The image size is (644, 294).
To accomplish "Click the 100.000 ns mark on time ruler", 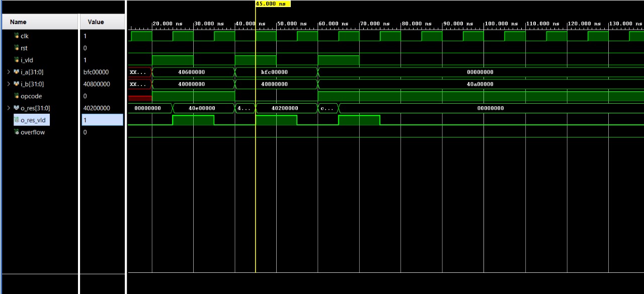I will (500, 24).
